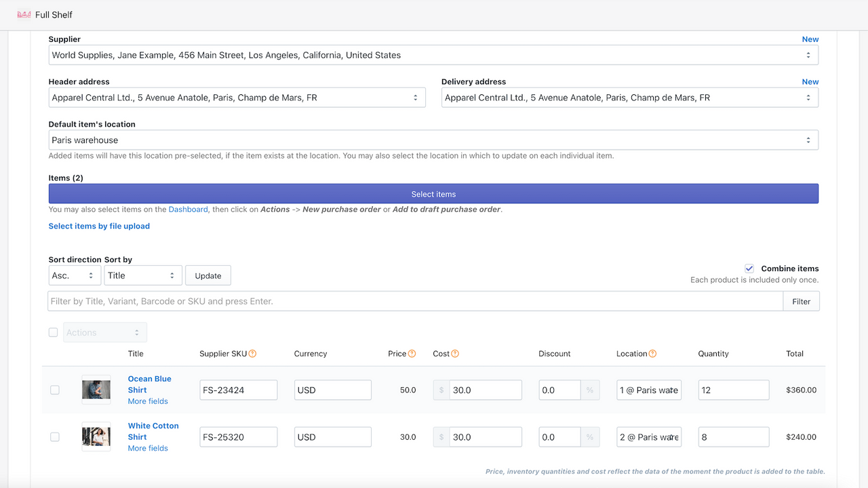The width and height of the screenshot is (868, 488).
Task: Open White Cotton Shirt product thumbnail
Action: click(x=96, y=436)
